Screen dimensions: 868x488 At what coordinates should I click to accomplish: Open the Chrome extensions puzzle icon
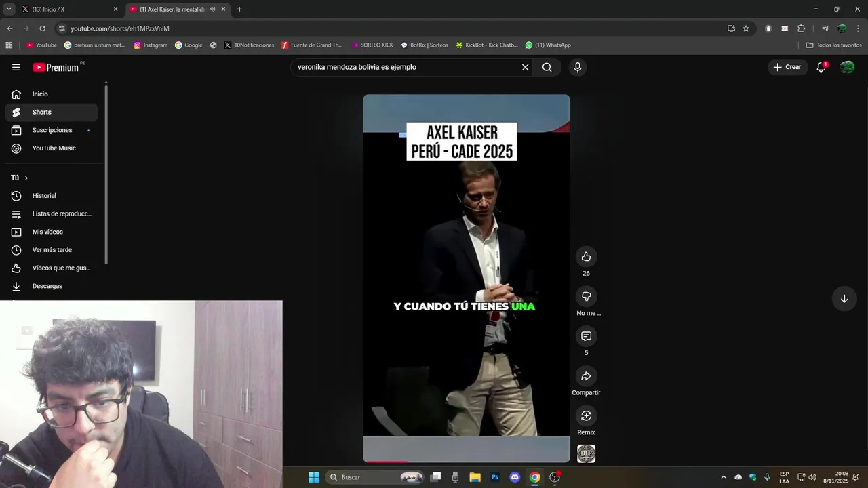(x=801, y=28)
